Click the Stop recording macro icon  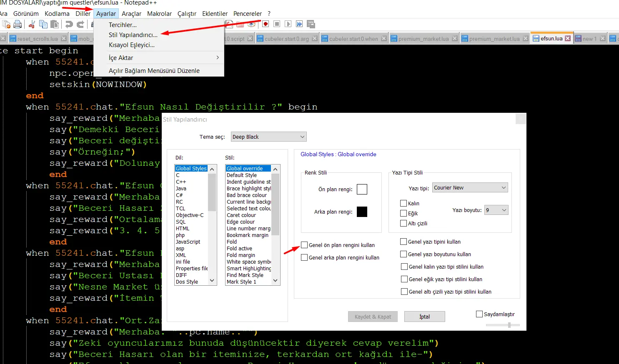(277, 24)
